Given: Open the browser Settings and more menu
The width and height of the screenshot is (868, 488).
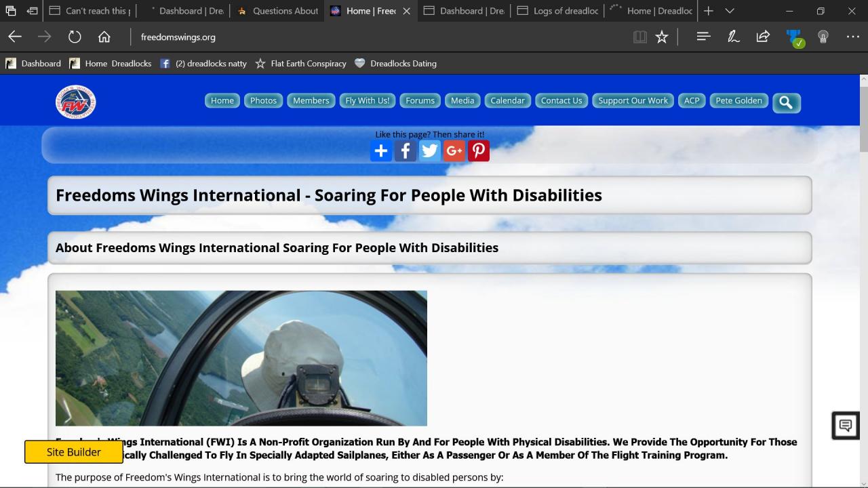Looking at the screenshot, I should pos(852,37).
